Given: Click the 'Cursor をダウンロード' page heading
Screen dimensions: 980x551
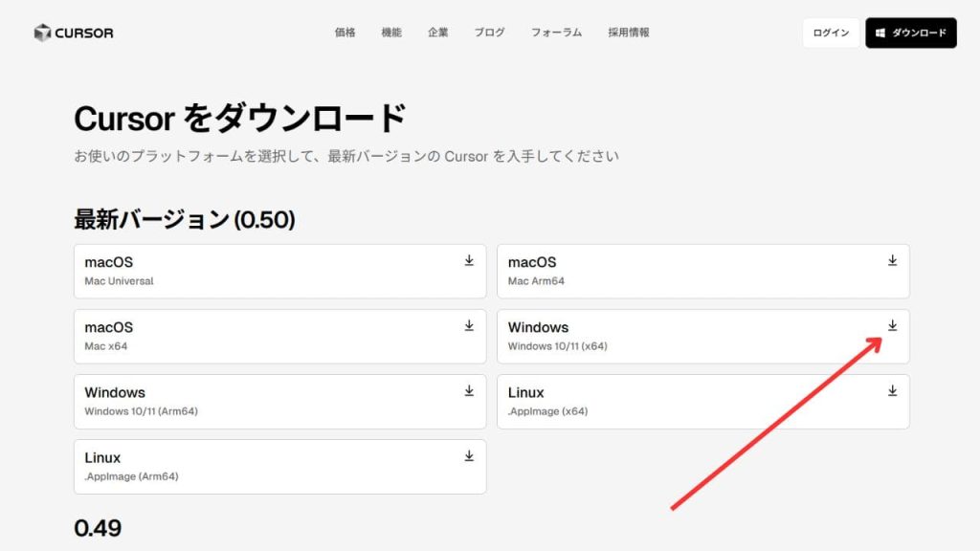Looking at the screenshot, I should (x=240, y=118).
